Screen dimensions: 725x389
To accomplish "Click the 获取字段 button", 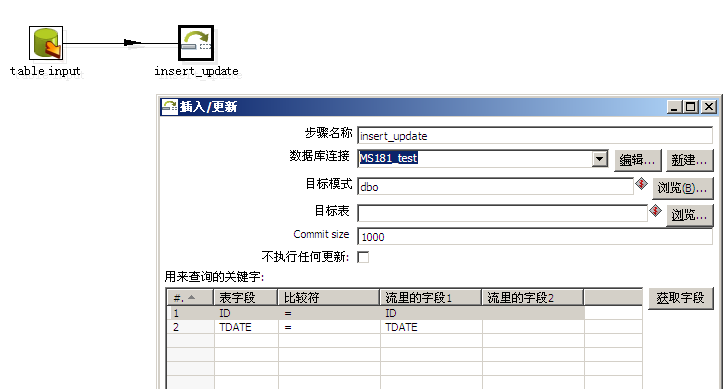I will click(681, 298).
